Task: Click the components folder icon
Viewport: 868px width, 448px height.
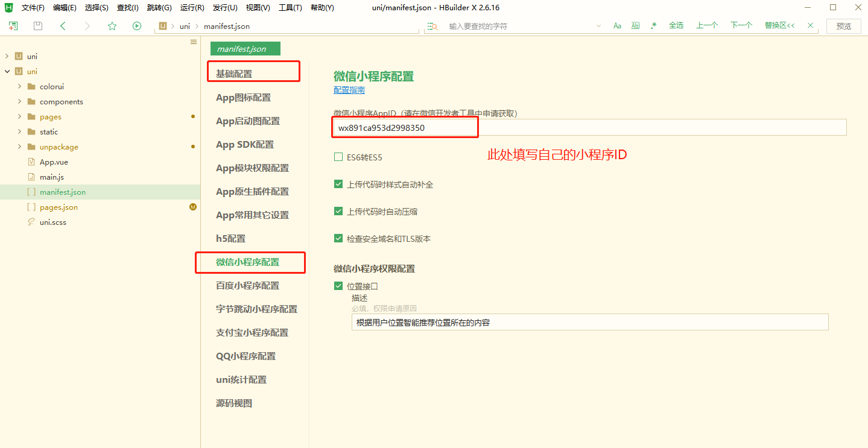Action: pos(31,101)
